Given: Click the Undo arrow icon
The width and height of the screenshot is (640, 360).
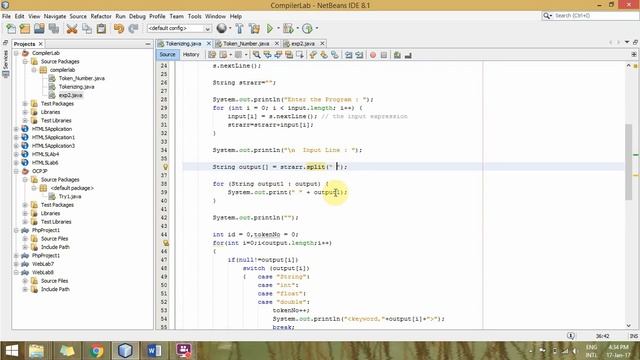Looking at the screenshot, I should coord(119,29).
